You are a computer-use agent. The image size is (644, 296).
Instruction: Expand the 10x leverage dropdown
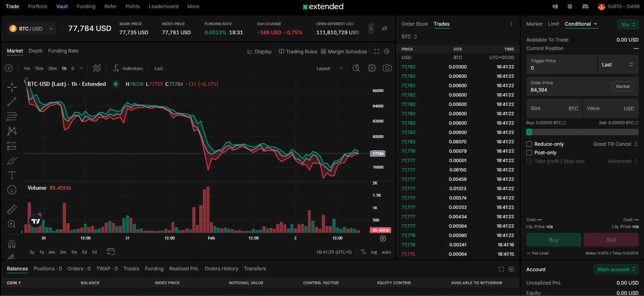click(628, 25)
